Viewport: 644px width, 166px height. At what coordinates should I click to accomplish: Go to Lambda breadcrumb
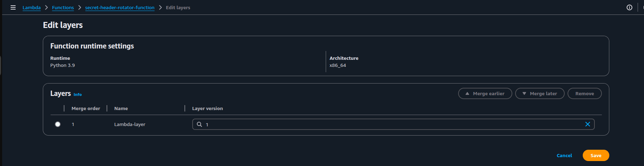click(32, 7)
